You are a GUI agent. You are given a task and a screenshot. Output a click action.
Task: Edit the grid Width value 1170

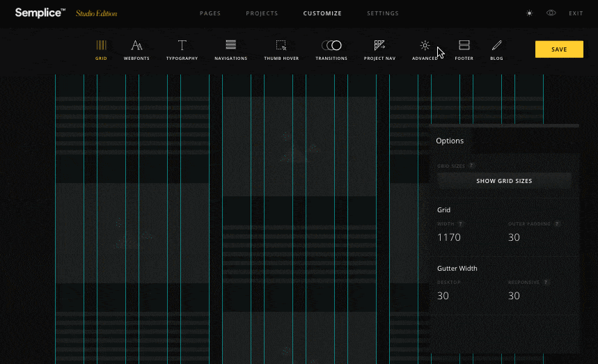(x=449, y=237)
